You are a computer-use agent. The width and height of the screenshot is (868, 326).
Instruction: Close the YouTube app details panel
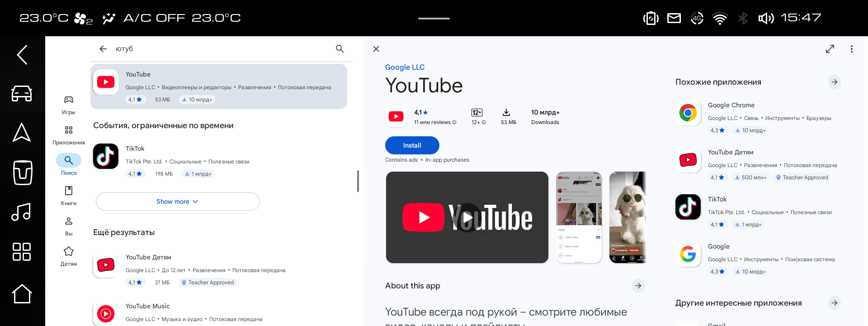(376, 49)
